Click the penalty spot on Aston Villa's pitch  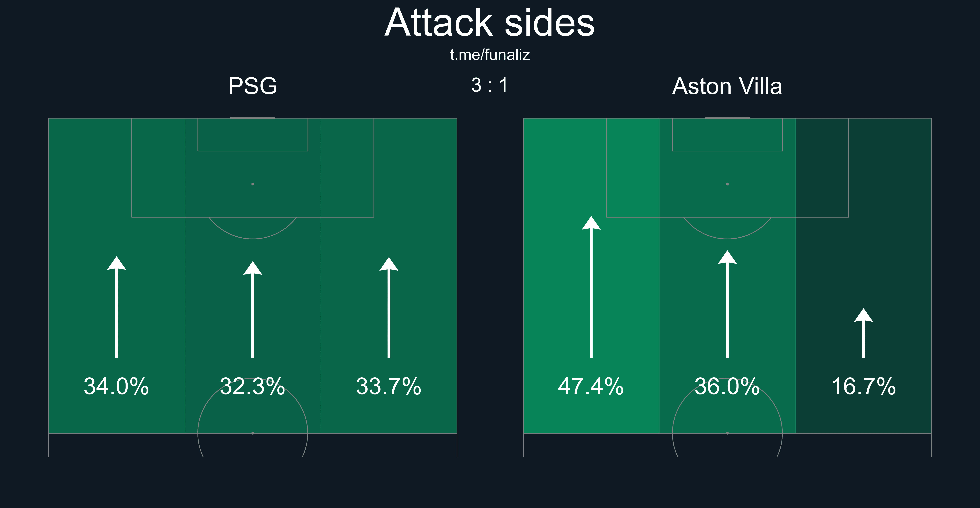tap(727, 184)
